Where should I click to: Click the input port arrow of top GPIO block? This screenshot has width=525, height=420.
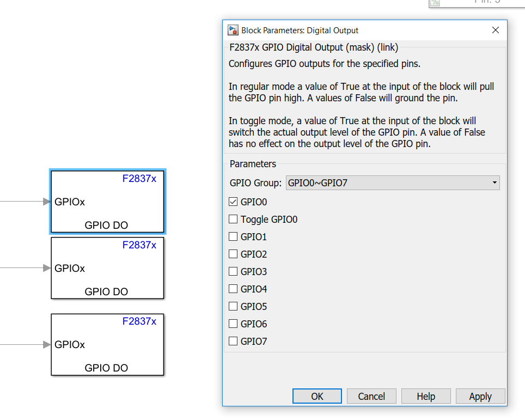[47, 202]
